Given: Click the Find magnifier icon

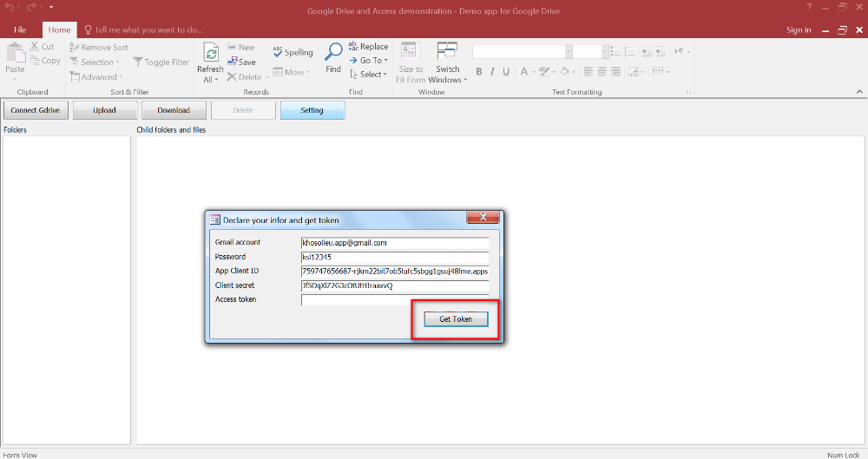Looking at the screenshot, I should (x=333, y=52).
